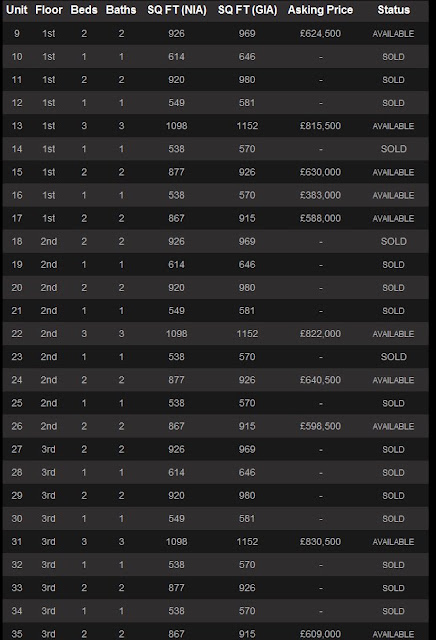This screenshot has width=436, height=640.
Task: Click unit number 31 cell
Action: pos(17,542)
